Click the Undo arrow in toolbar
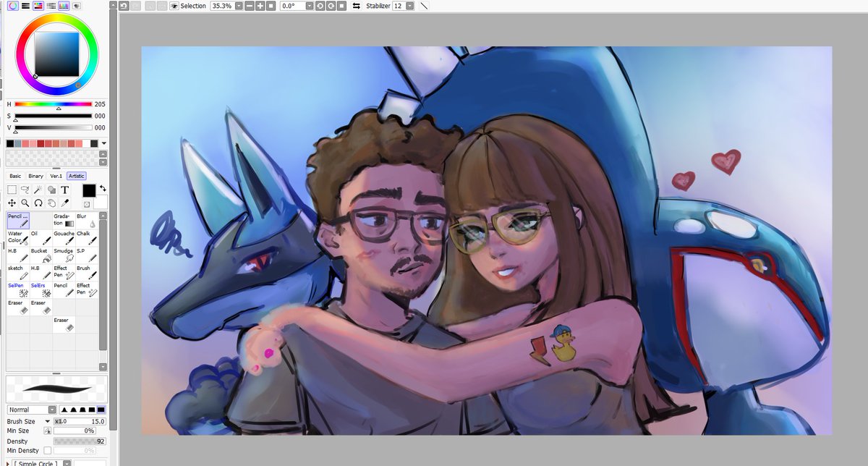This screenshot has width=868, height=466. pos(124,6)
